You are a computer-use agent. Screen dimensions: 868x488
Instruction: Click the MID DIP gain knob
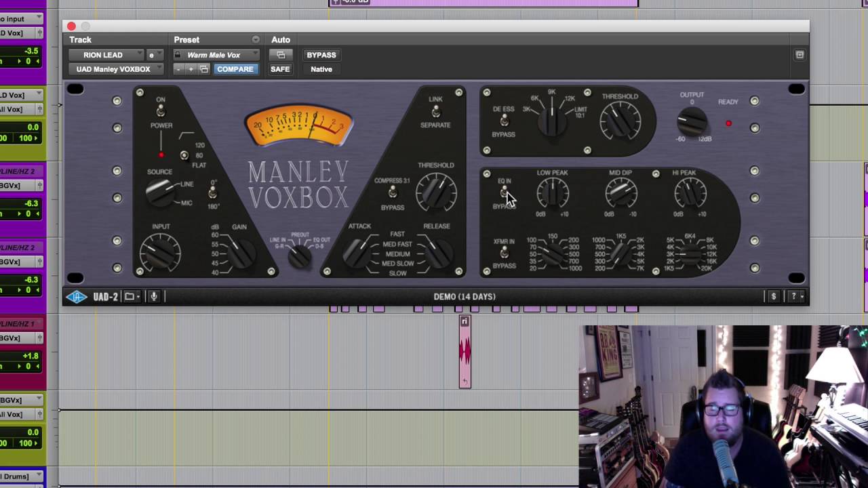pos(620,194)
